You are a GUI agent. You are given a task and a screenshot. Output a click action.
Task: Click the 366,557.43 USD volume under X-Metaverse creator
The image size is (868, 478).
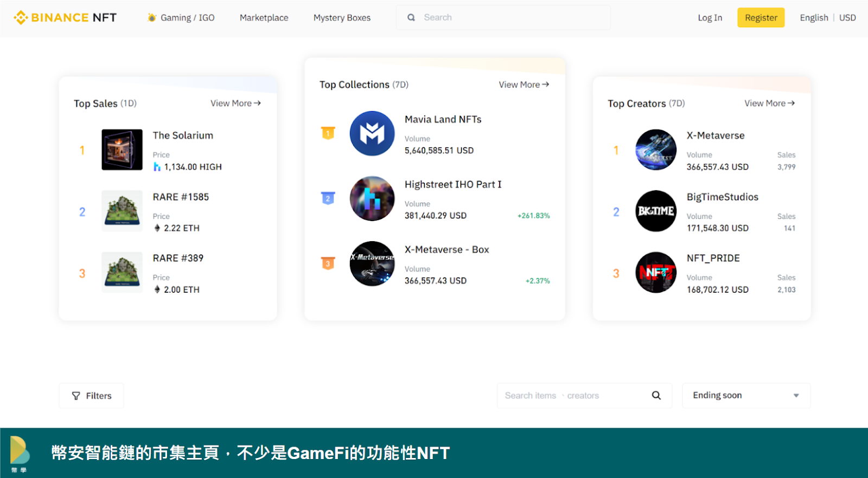pos(717,167)
